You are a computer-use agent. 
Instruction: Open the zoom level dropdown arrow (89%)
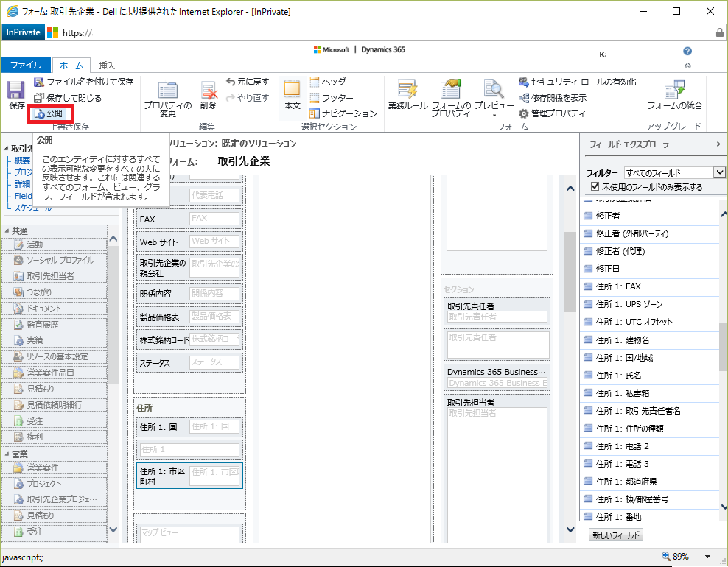coord(707,557)
